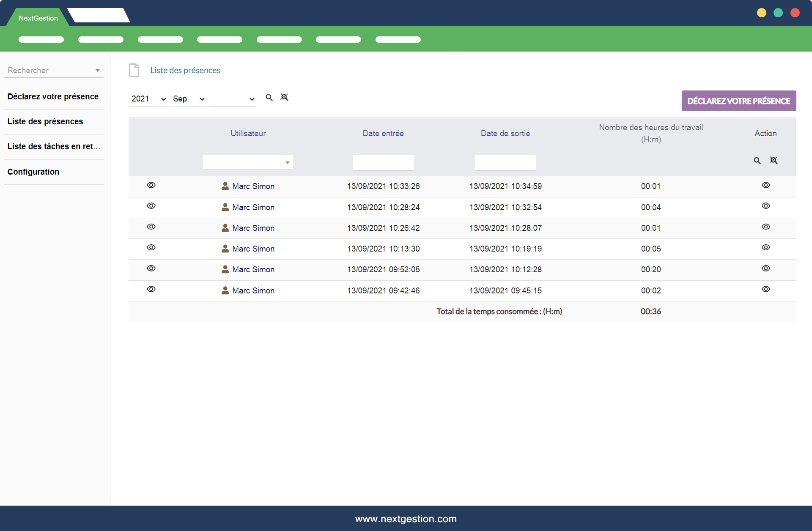
Task: Open the Sep. month dropdown
Action: 188,99
